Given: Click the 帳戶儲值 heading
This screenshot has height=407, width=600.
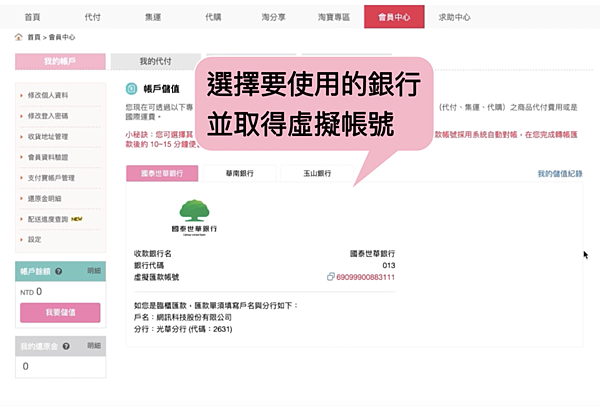Looking at the screenshot, I should coord(161,89).
